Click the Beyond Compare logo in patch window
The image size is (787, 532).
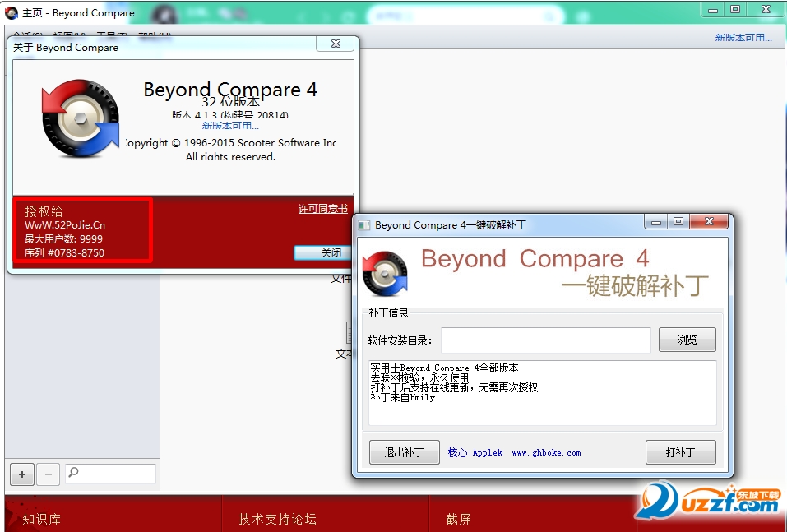click(x=385, y=274)
